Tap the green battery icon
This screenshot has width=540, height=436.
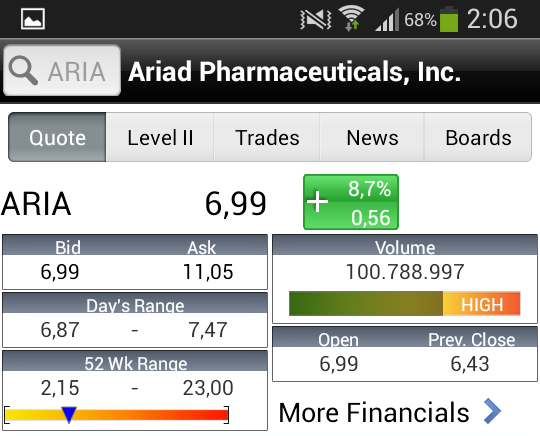[x=449, y=19]
